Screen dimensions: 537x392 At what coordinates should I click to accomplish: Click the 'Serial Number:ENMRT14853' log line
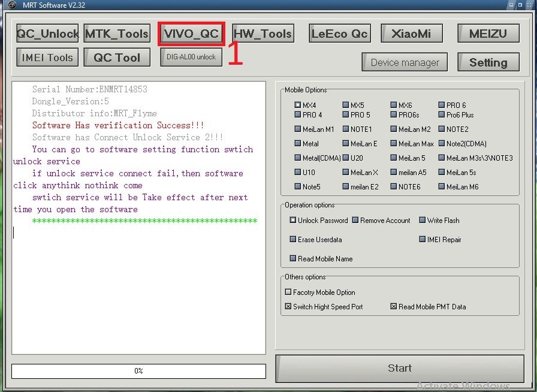90,89
